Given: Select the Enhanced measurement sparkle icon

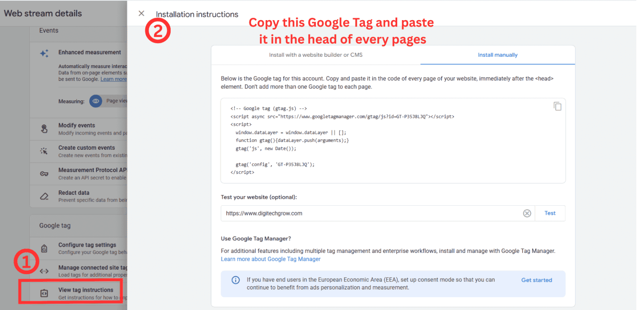Looking at the screenshot, I should [x=44, y=53].
